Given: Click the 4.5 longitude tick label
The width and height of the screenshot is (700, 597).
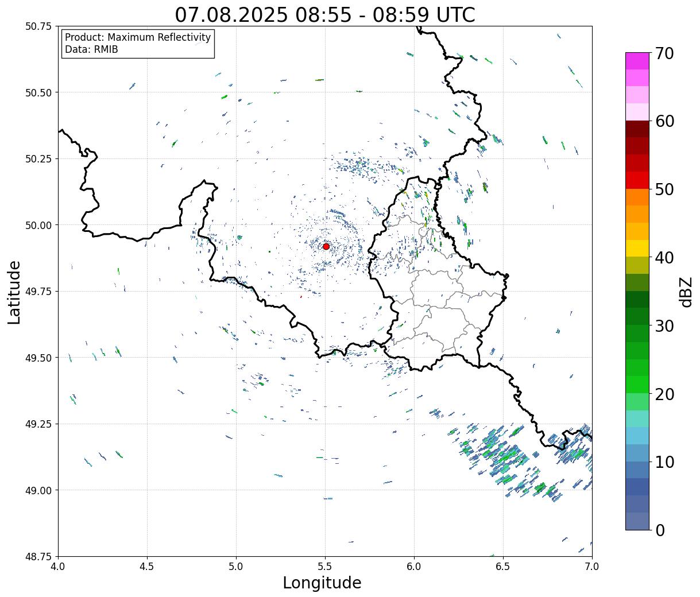Looking at the screenshot, I should pyautogui.click(x=147, y=567).
